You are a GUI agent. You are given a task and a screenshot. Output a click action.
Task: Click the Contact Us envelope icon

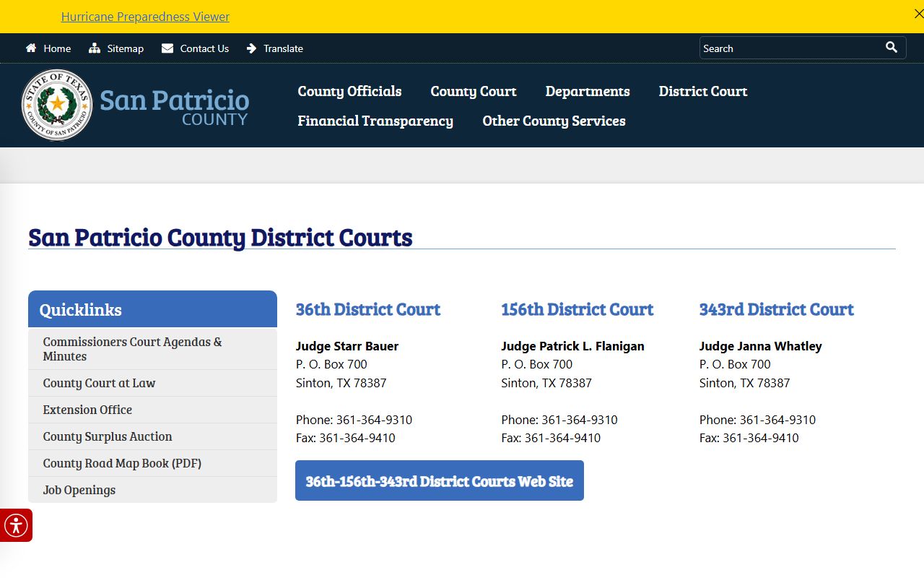167,48
